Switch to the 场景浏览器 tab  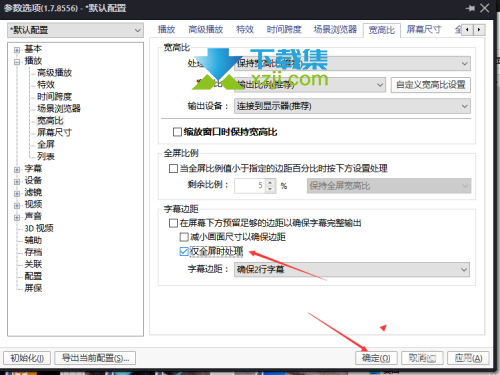point(335,30)
